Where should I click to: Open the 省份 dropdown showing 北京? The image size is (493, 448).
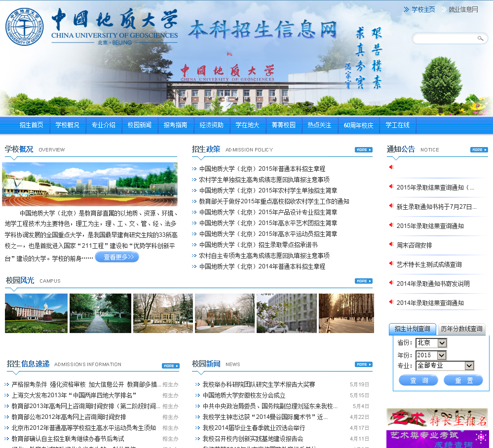(x=431, y=343)
